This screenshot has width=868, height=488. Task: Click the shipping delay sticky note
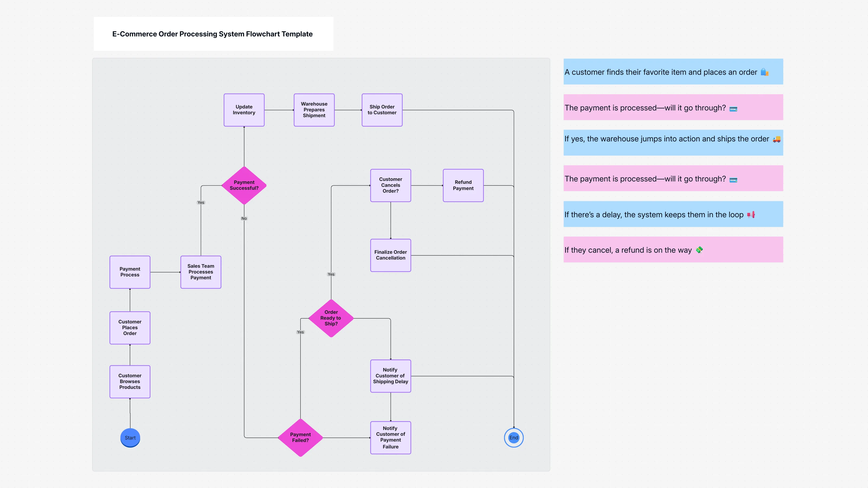click(x=673, y=214)
